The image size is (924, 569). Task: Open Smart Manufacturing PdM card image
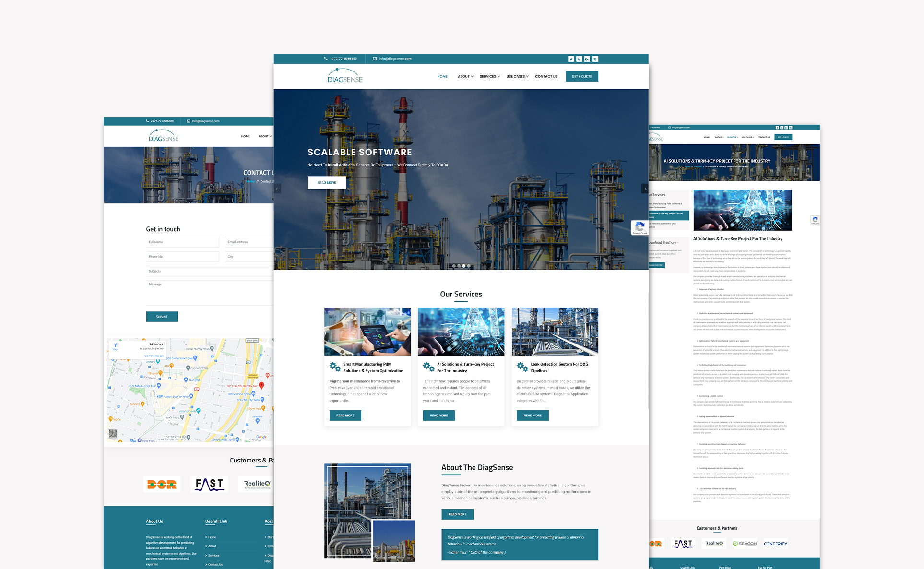point(367,332)
